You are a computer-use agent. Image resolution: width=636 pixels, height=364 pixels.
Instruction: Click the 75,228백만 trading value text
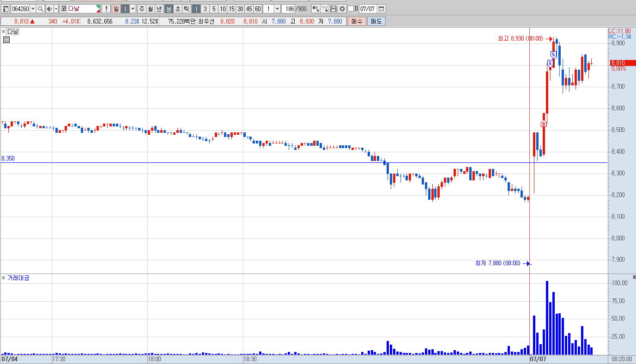(x=182, y=21)
